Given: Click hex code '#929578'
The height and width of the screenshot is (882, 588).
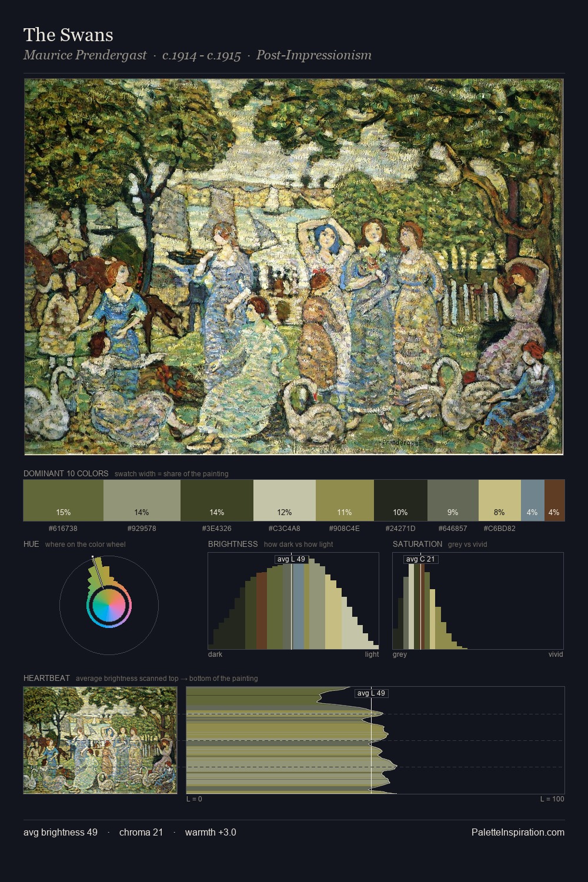Looking at the screenshot, I should [x=142, y=529].
